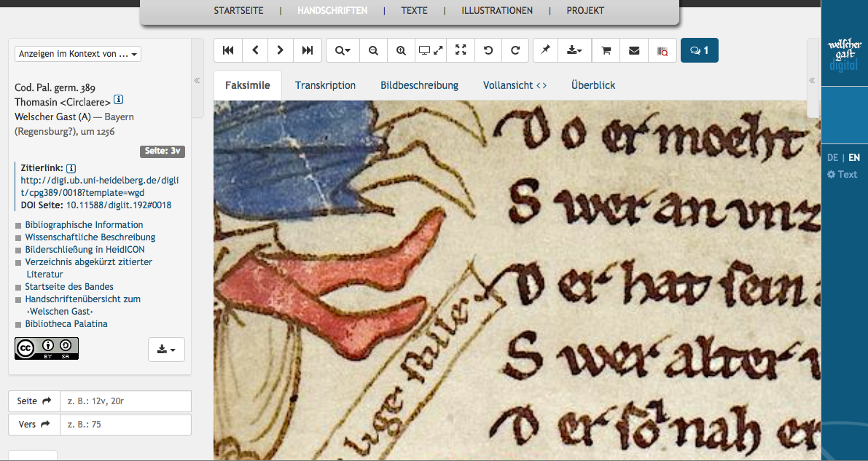Open the DOI link 10.11588/diglit.192#0018
868x461 pixels.
[x=119, y=205]
